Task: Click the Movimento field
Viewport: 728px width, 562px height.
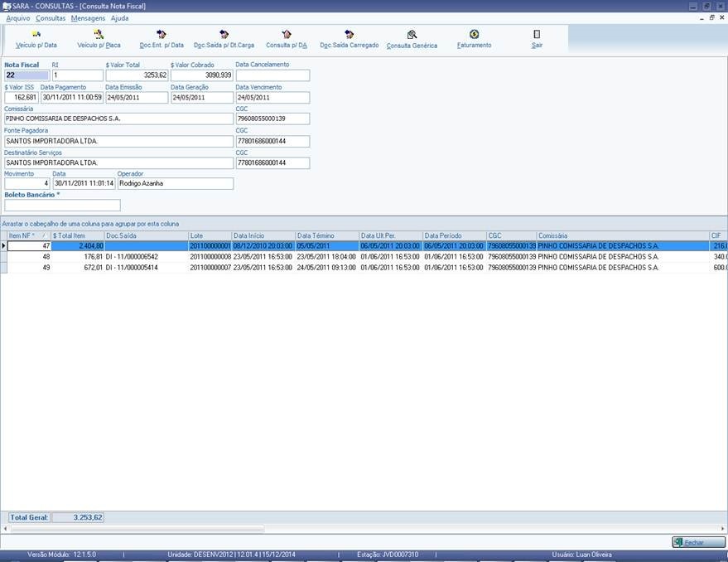Action: coord(27,184)
